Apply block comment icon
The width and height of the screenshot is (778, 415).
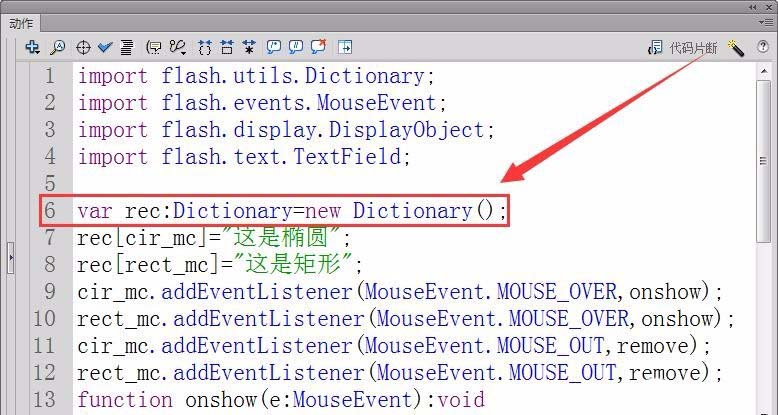pyautogui.click(x=273, y=47)
